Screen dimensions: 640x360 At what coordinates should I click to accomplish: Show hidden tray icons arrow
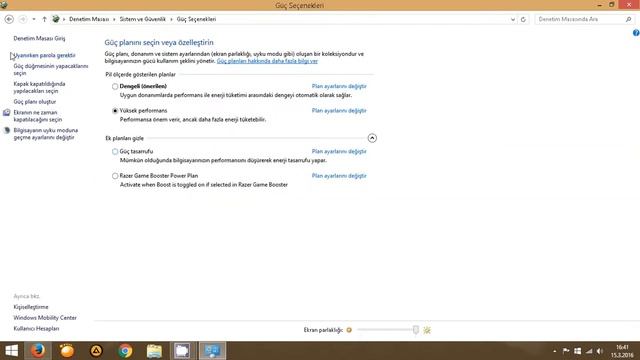tap(554, 351)
